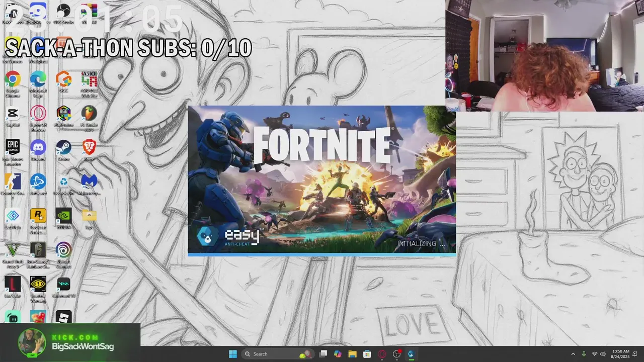
Task: Open the Recycle Bin
Action: [x=63, y=185]
